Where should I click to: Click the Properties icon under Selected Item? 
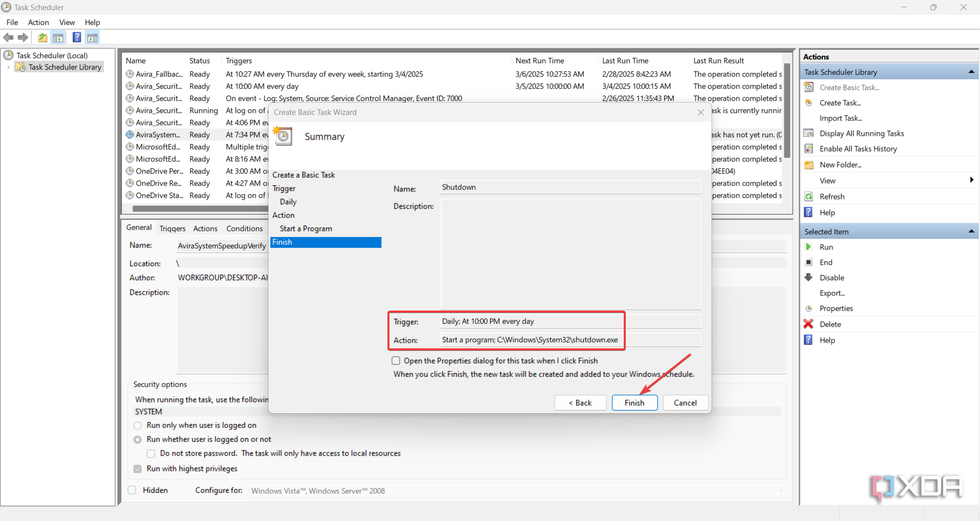pyautogui.click(x=809, y=309)
